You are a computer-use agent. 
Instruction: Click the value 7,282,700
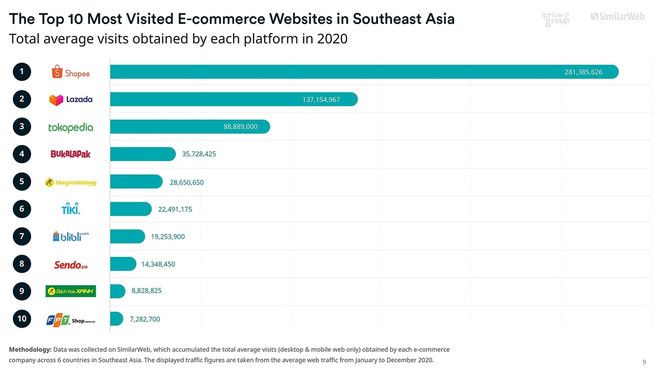pyautogui.click(x=145, y=319)
